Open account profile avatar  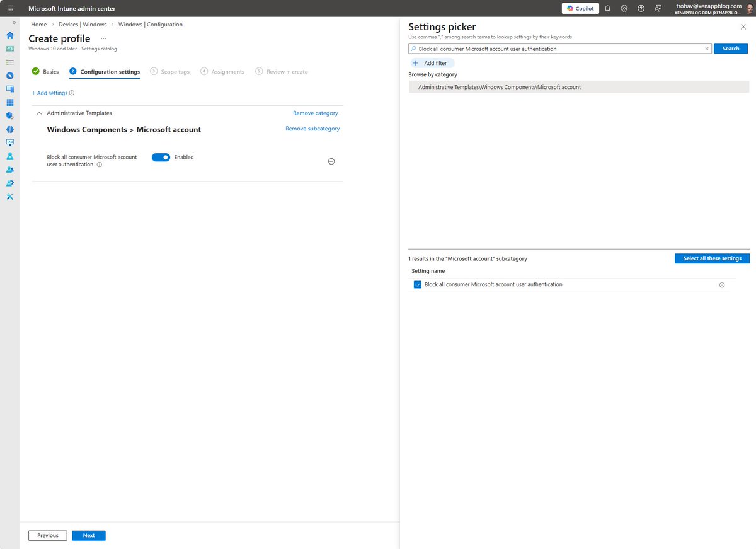[750, 8]
